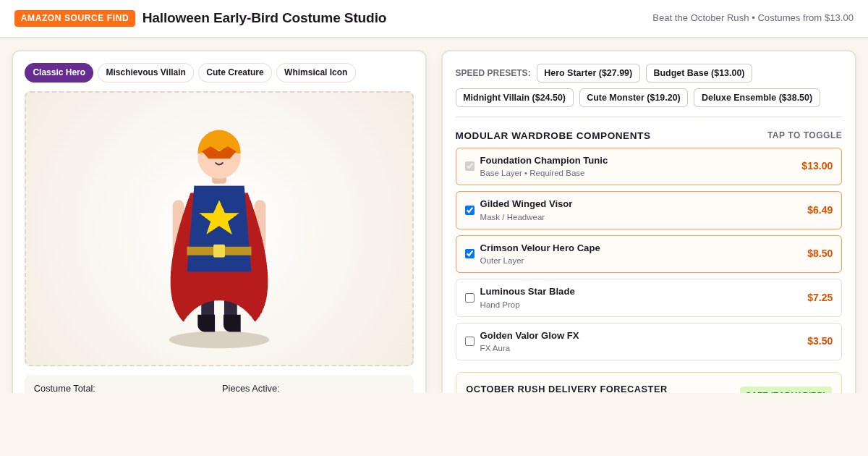Click the $7.25 star blade price
The height and width of the screenshot is (456, 868).
tap(820, 297)
